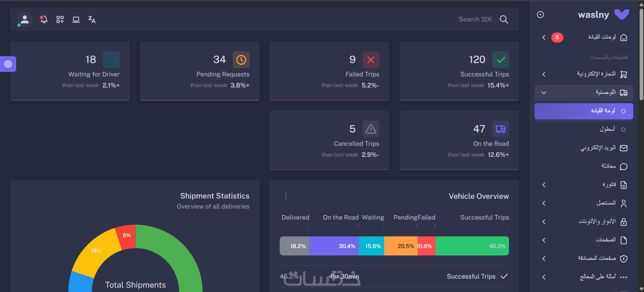
Task: Click the user avatar icon
Action: pos(25,19)
